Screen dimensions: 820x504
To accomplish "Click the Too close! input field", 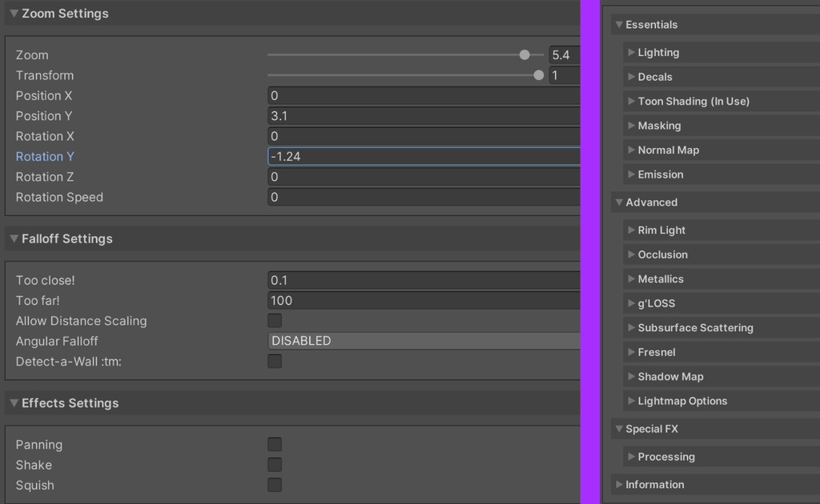I will pos(424,280).
